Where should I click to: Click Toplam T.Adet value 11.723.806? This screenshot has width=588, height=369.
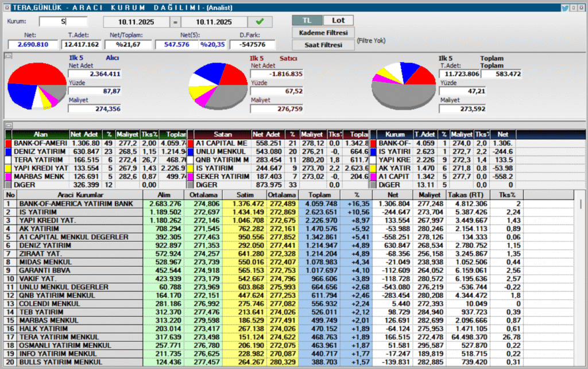click(x=460, y=74)
